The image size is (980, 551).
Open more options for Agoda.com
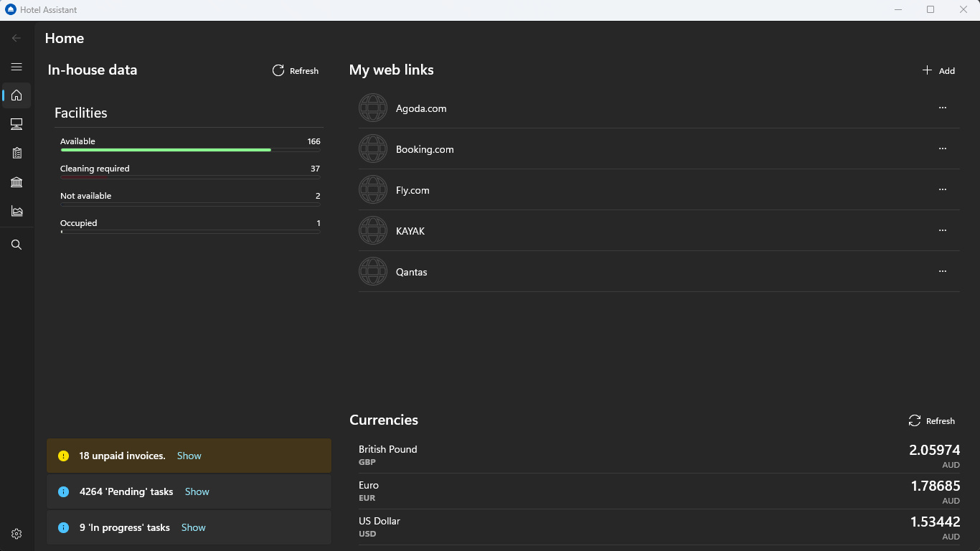tap(943, 108)
